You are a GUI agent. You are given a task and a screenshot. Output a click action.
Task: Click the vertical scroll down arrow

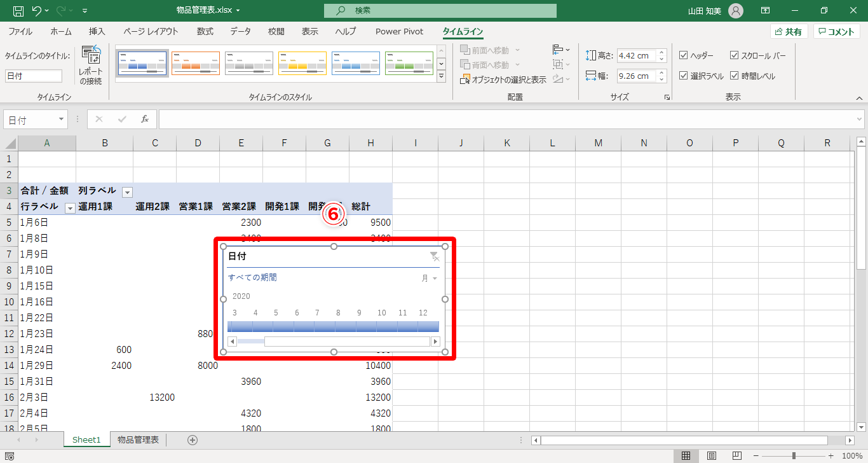[x=860, y=426]
